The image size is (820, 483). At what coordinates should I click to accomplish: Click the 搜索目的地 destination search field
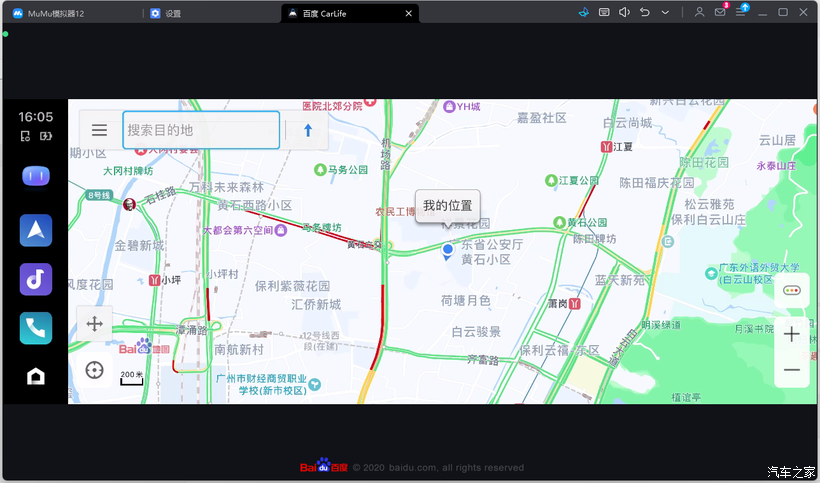click(201, 130)
